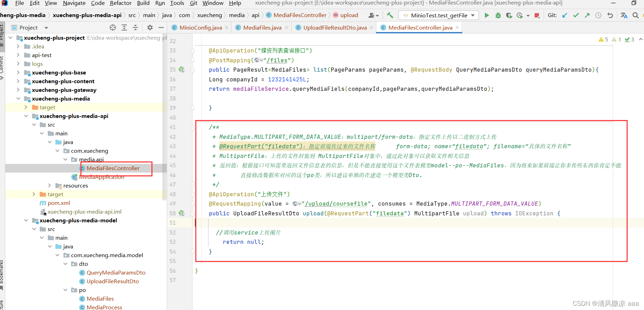Expand the .idea folder

(x=18, y=46)
